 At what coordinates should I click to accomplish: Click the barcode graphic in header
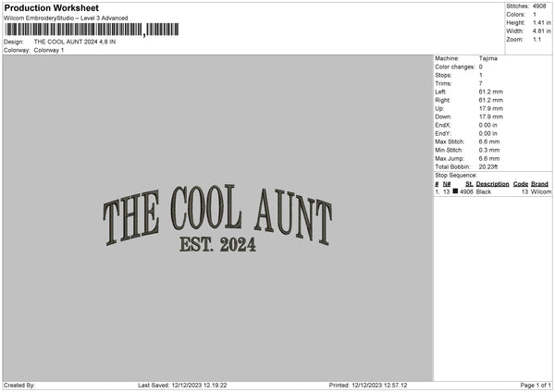click(x=92, y=30)
